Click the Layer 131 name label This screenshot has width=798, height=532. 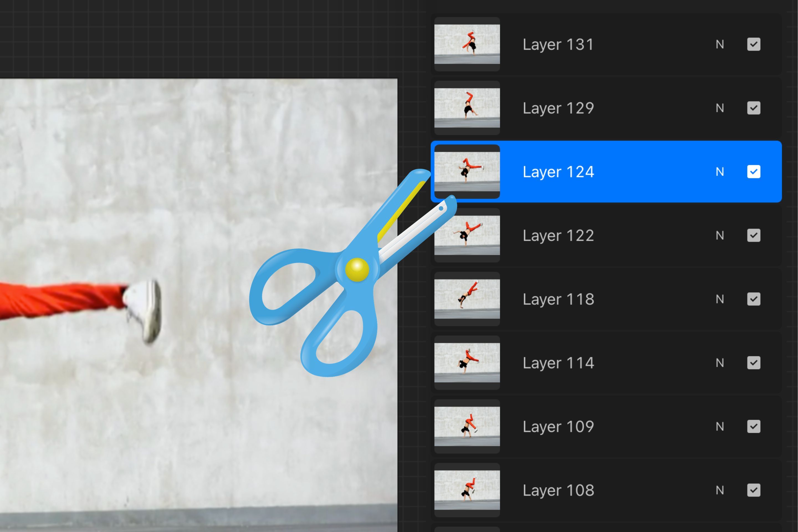(558, 44)
